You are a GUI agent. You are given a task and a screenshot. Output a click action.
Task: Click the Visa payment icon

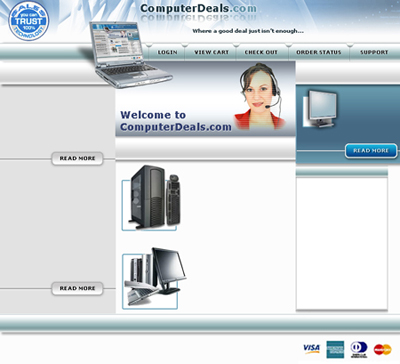[311, 349]
